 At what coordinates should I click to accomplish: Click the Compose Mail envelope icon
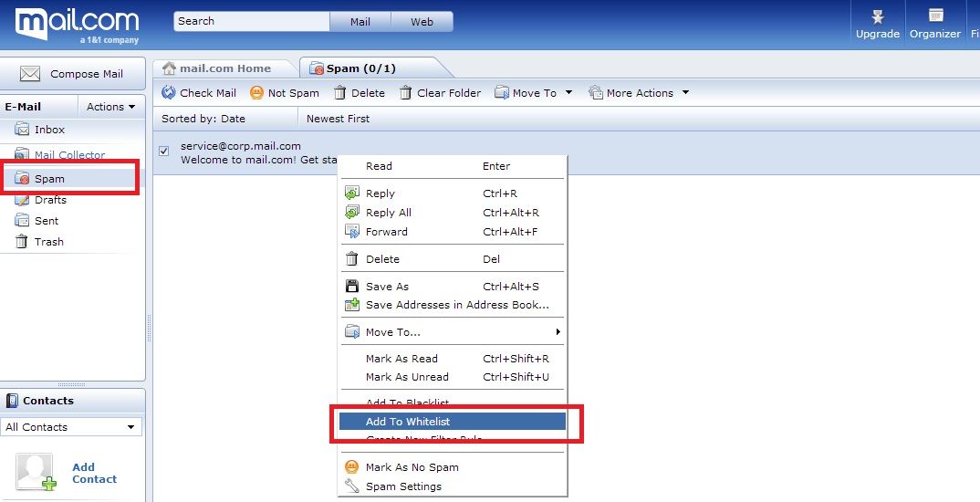coord(30,74)
